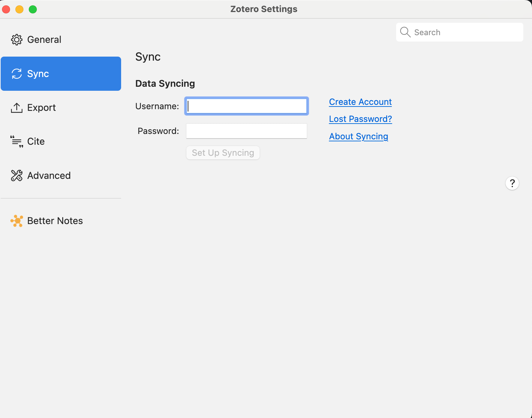Open the Export settings pane
The width and height of the screenshot is (532, 418).
pyautogui.click(x=61, y=108)
